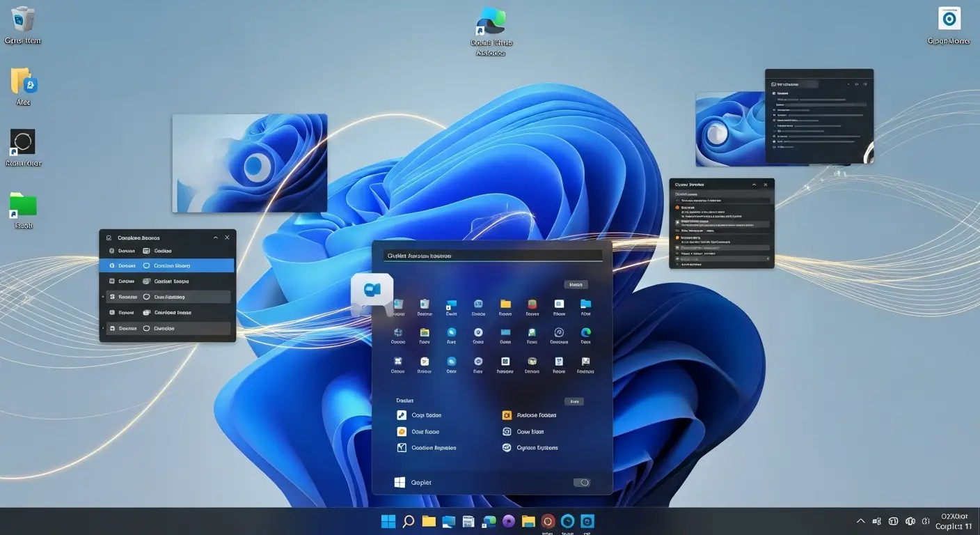This screenshot has width=980, height=535.
Task: Show hidden tray icons with the up chevron
Action: [x=861, y=521]
